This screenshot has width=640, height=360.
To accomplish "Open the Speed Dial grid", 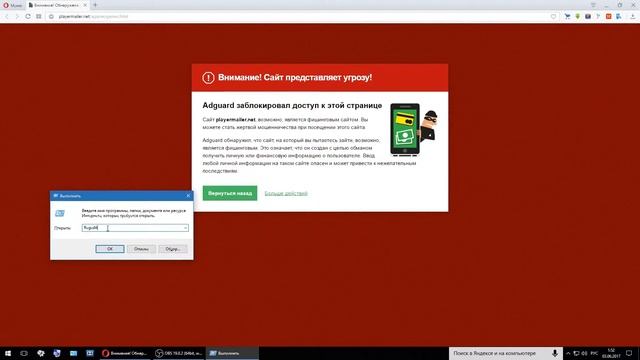I will click(38, 16).
